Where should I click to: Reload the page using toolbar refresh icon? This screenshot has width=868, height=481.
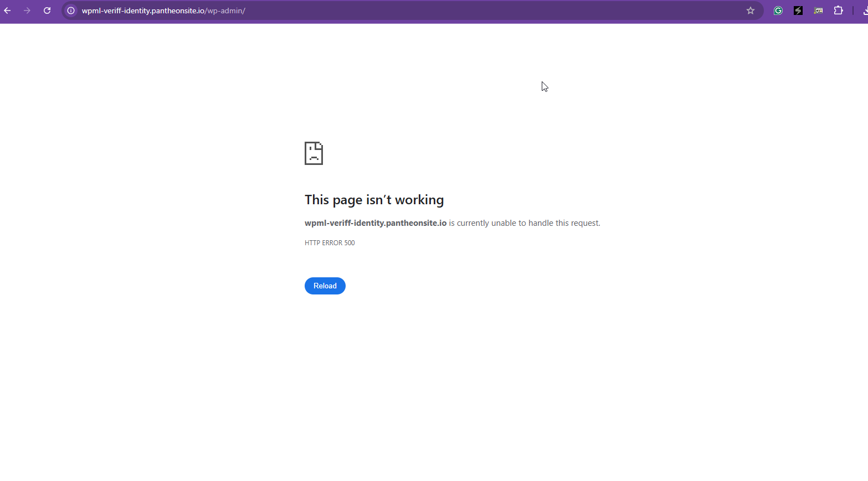(47, 11)
